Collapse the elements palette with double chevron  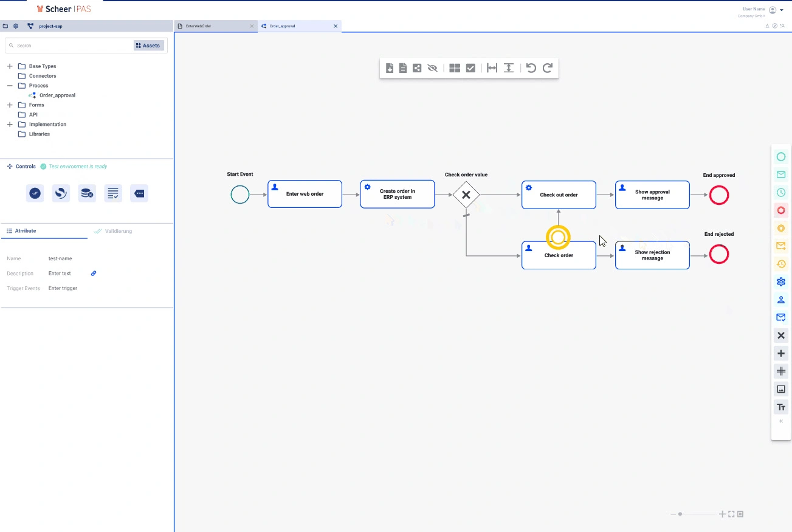tap(781, 421)
